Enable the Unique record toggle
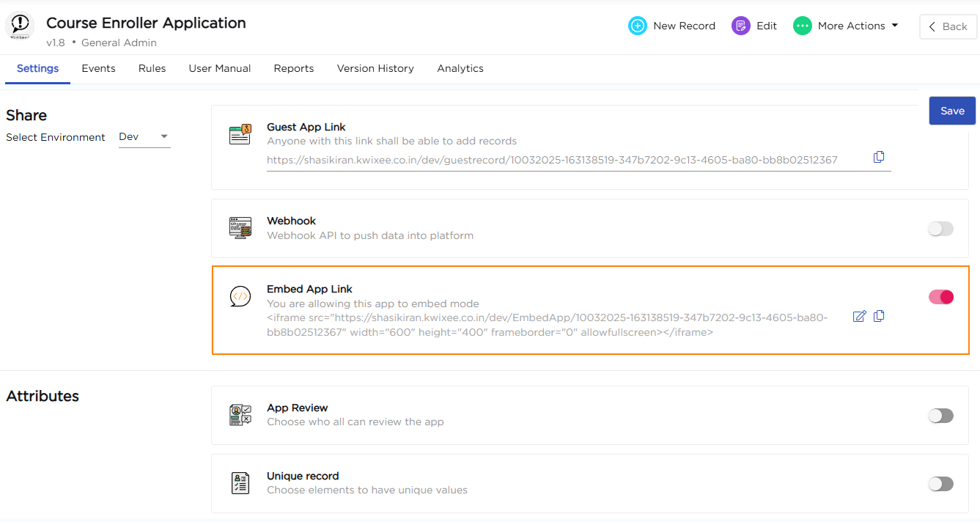Viewport: 980px width, 522px height. [x=940, y=484]
